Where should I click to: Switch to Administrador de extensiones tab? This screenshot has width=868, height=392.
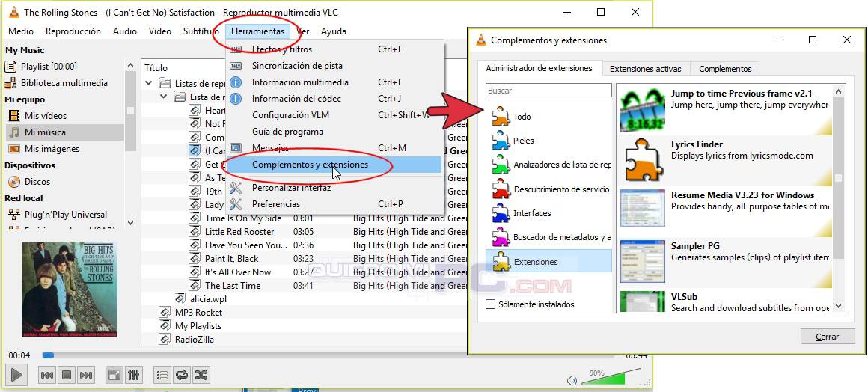[540, 68]
